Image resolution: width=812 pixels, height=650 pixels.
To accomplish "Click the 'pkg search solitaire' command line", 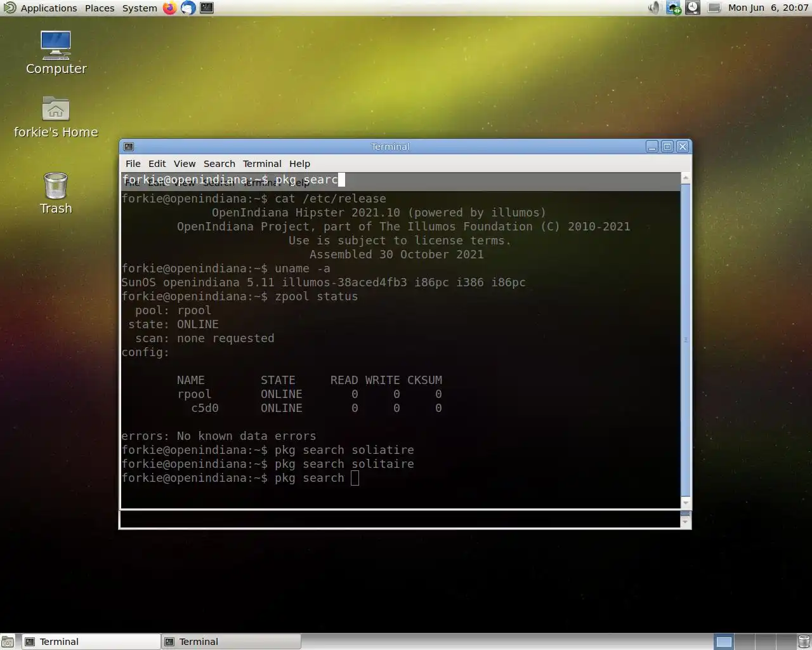I will click(x=268, y=464).
